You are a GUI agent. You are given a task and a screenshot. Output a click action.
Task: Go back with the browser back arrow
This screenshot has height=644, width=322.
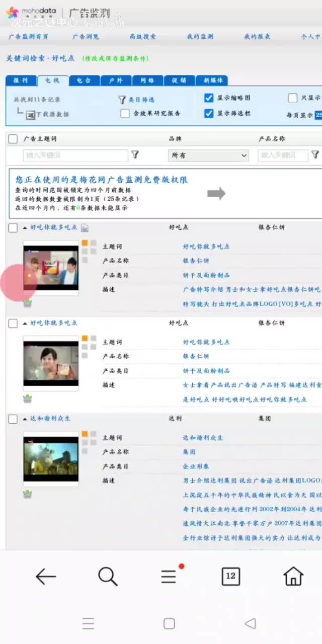(46, 577)
